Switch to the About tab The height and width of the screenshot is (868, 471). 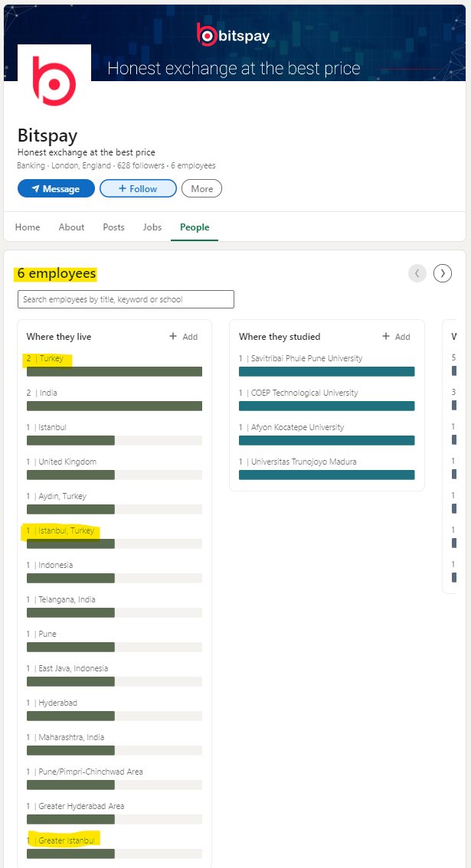[x=71, y=227]
